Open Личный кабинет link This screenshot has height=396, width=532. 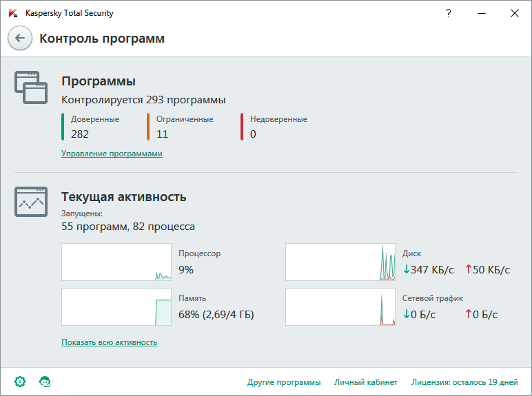click(366, 382)
